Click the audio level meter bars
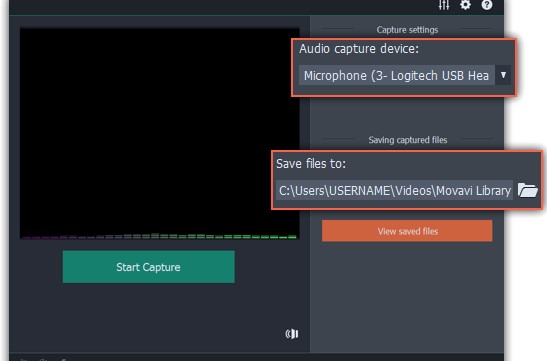This screenshot has height=361, width=547. click(159, 236)
